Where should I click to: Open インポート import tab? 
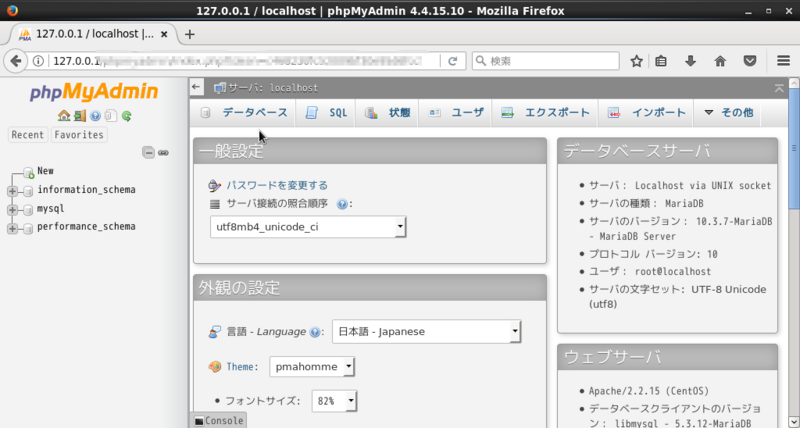coord(646,113)
